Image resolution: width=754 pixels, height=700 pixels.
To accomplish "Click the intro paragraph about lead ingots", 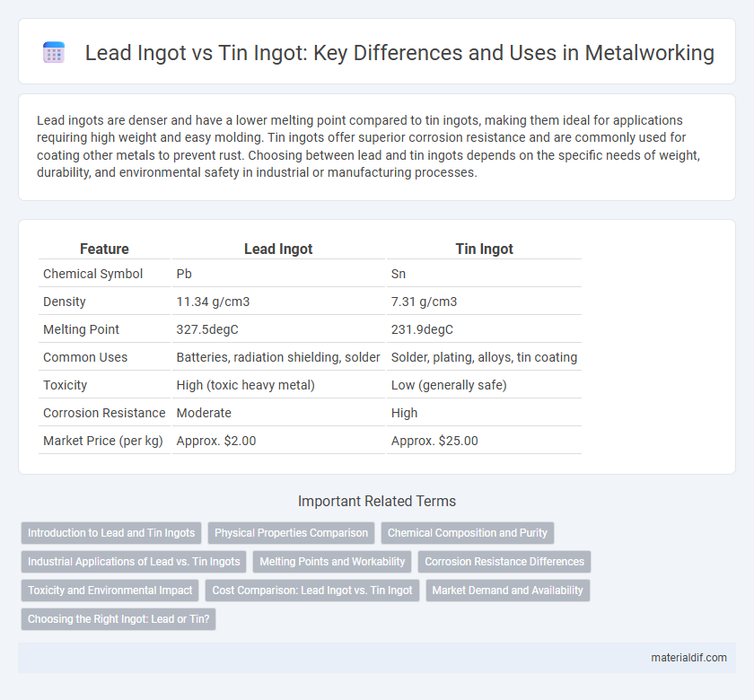I will [368, 146].
